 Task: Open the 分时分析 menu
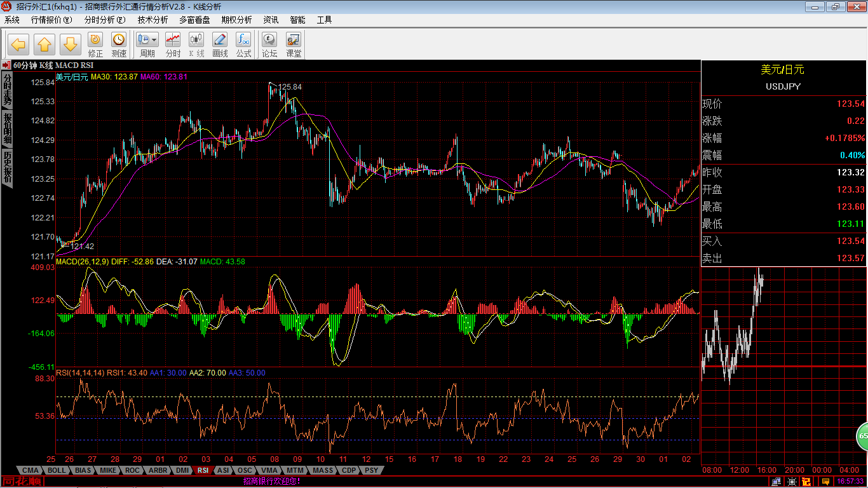pyautogui.click(x=105, y=20)
